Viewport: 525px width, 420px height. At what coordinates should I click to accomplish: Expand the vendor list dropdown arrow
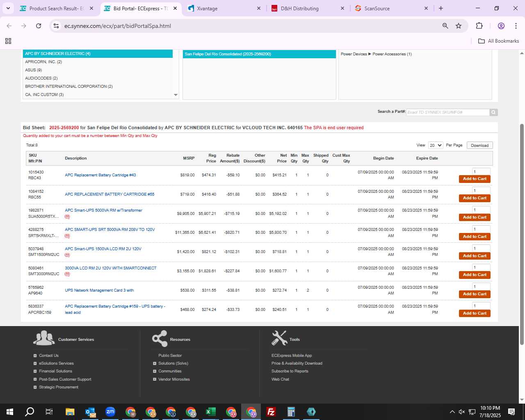[176, 95]
